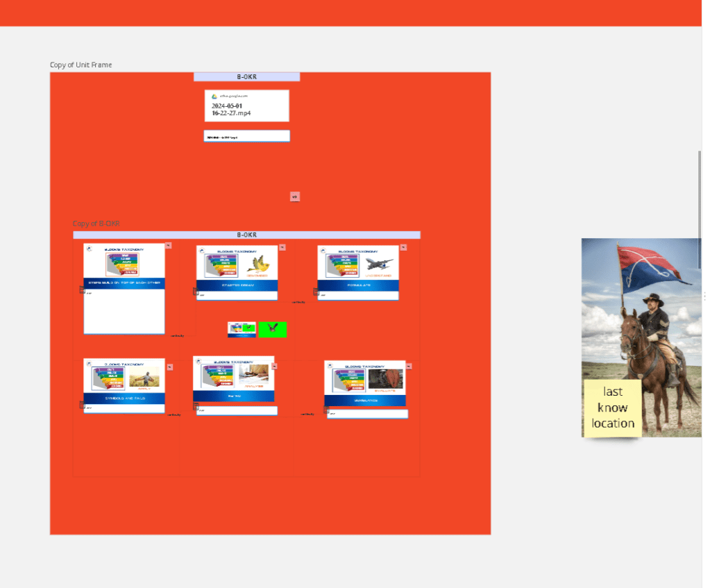Select the cowboy on horseback image

(641, 337)
